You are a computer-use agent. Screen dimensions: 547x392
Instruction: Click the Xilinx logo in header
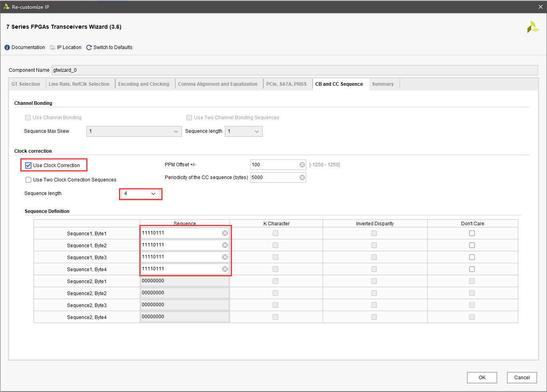pyautogui.click(x=533, y=27)
